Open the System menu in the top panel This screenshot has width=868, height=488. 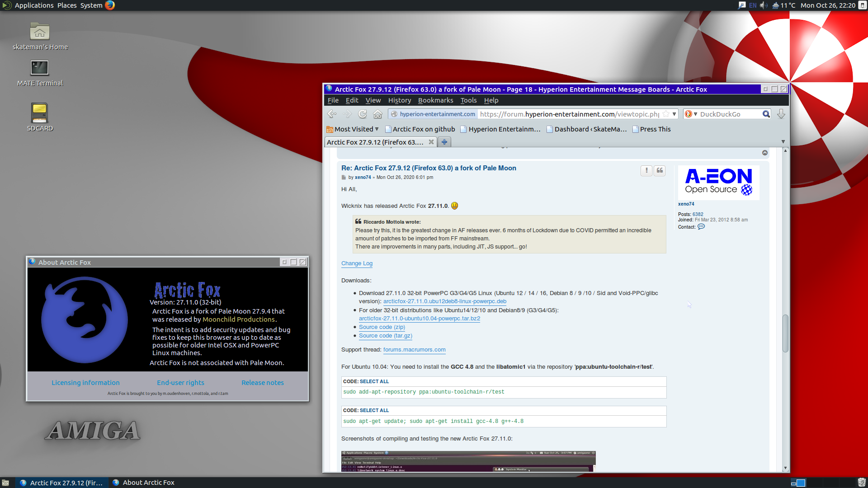point(91,5)
